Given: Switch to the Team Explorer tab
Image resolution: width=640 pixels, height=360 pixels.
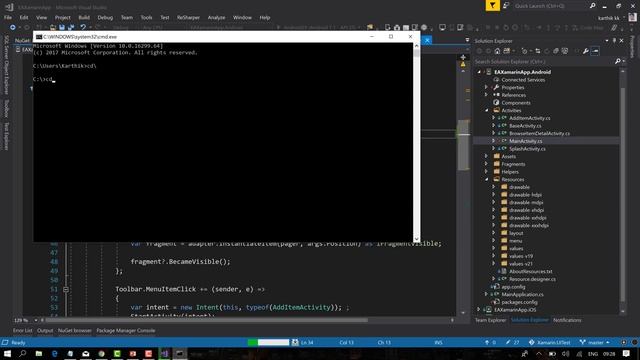Looking at the screenshot, I should tap(490, 320).
